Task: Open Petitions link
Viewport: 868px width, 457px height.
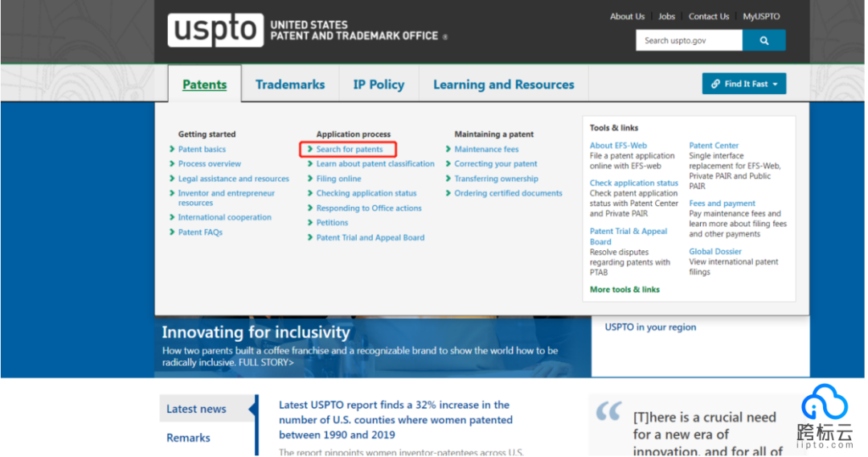Action: 332,222
